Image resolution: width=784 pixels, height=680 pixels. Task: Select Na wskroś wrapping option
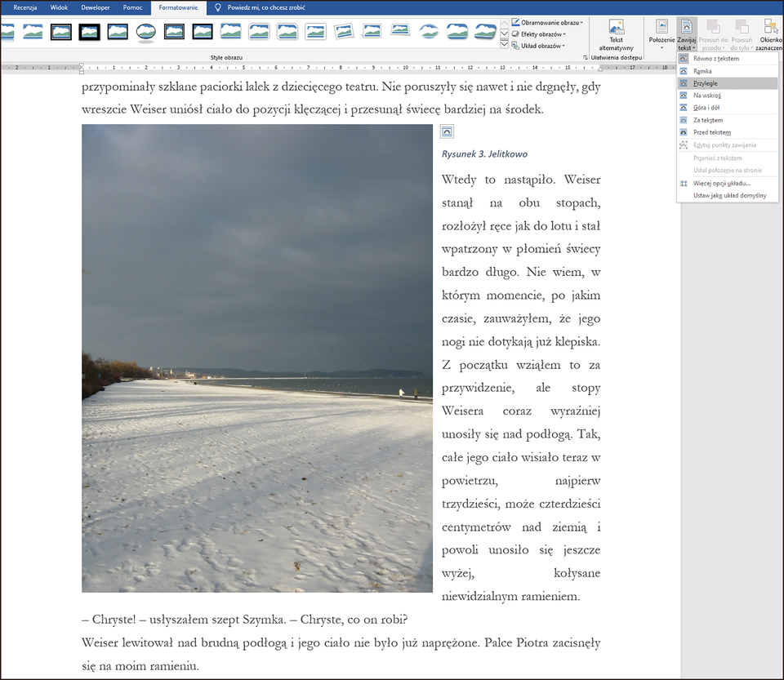click(x=706, y=96)
